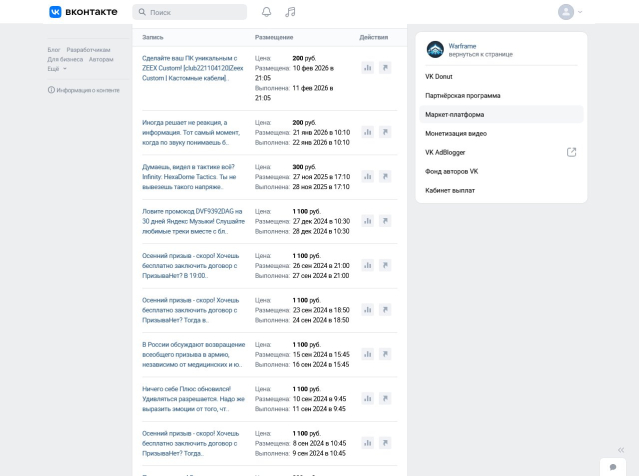Click the flag icon for the 21 янв 2026 post
The height and width of the screenshot is (476, 639).
384,132
